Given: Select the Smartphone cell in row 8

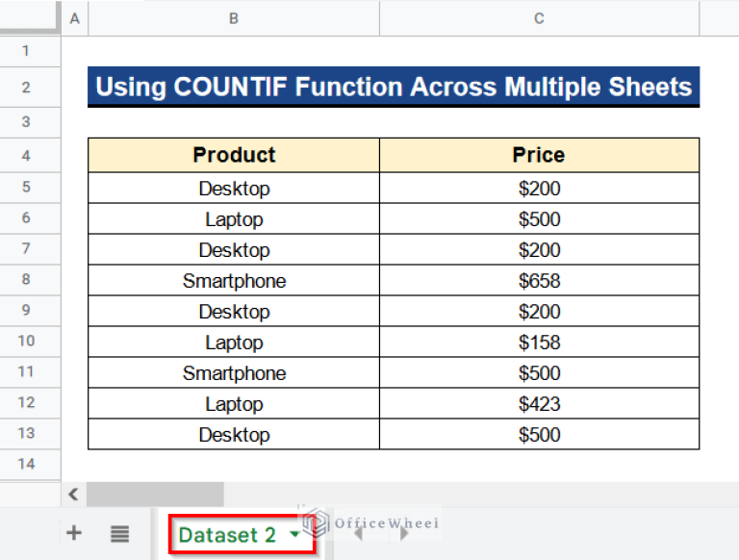Looking at the screenshot, I should pyautogui.click(x=234, y=281).
